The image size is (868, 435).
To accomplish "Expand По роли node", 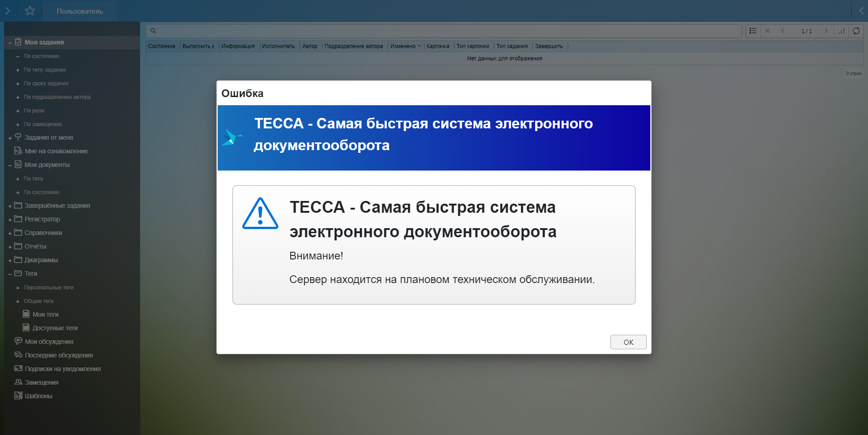I will tap(18, 111).
